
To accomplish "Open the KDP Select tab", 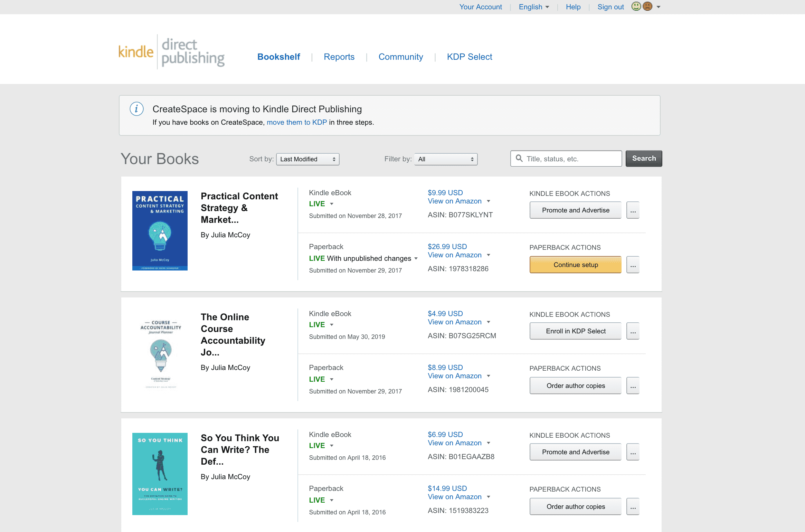I will [470, 57].
